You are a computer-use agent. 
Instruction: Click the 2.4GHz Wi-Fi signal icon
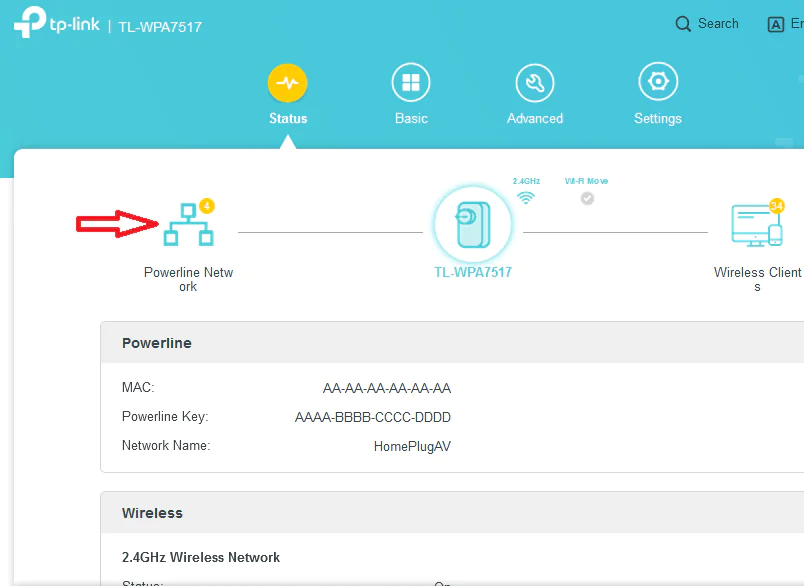point(526,196)
